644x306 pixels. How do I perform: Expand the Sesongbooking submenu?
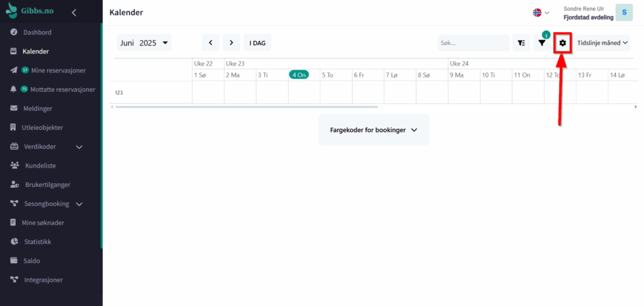80,204
